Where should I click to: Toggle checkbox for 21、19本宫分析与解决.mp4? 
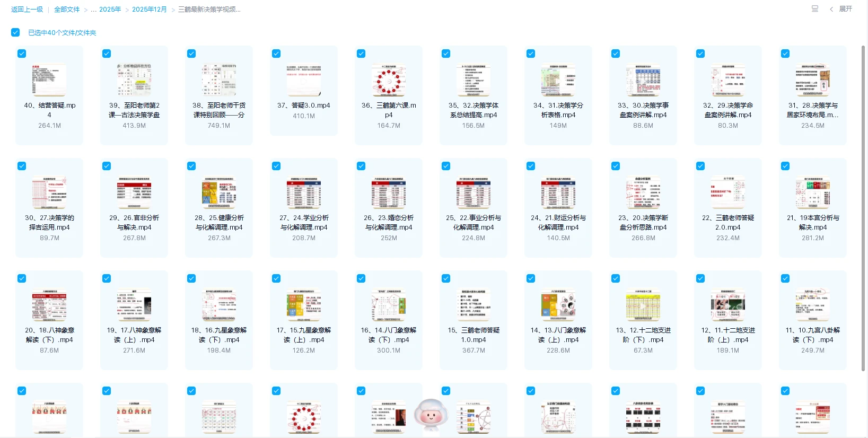tap(785, 166)
